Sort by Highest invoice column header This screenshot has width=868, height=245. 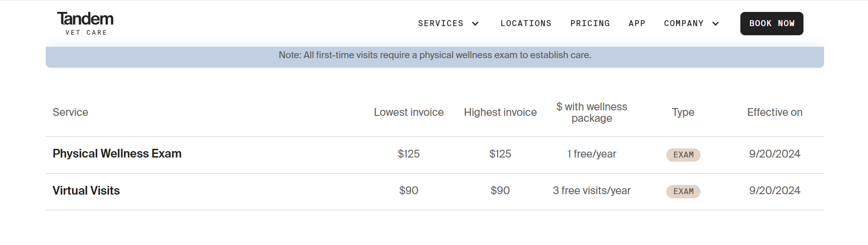pos(500,113)
